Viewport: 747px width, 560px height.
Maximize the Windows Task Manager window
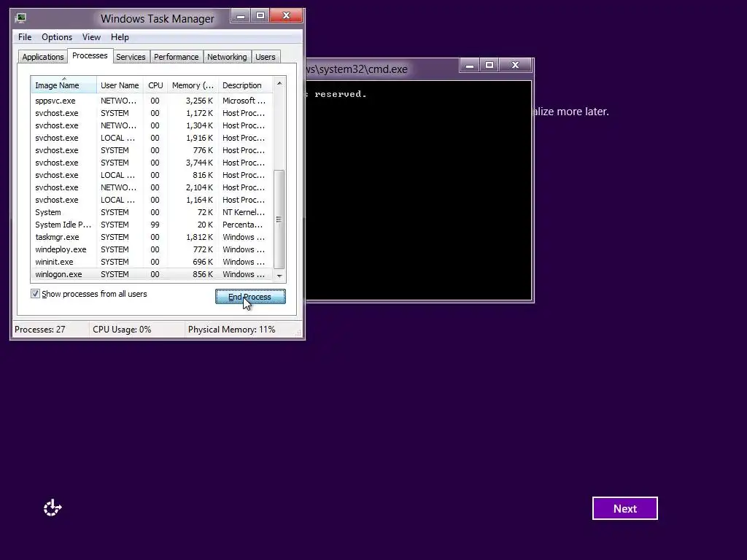click(260, 16)
